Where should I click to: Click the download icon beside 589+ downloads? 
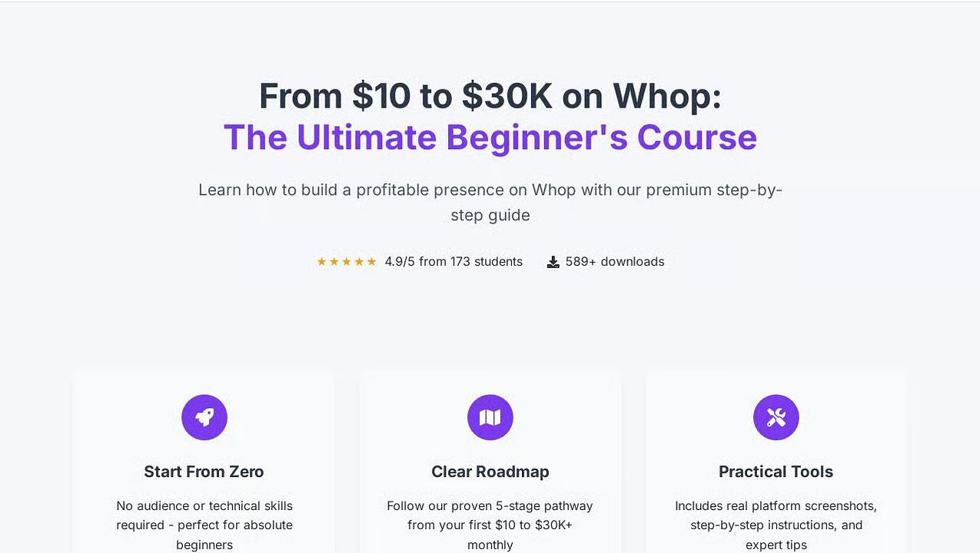tap(553, 262)
